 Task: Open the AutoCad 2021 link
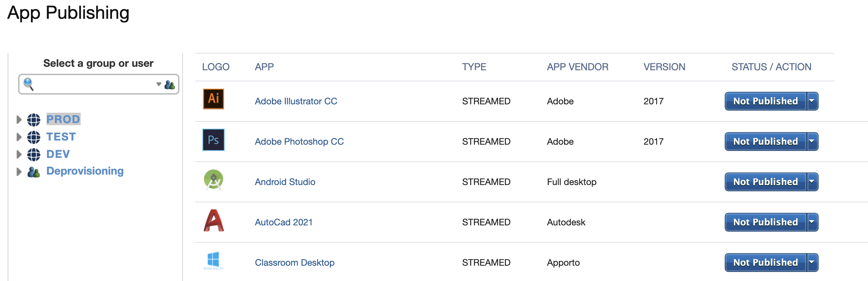(283, 222)
